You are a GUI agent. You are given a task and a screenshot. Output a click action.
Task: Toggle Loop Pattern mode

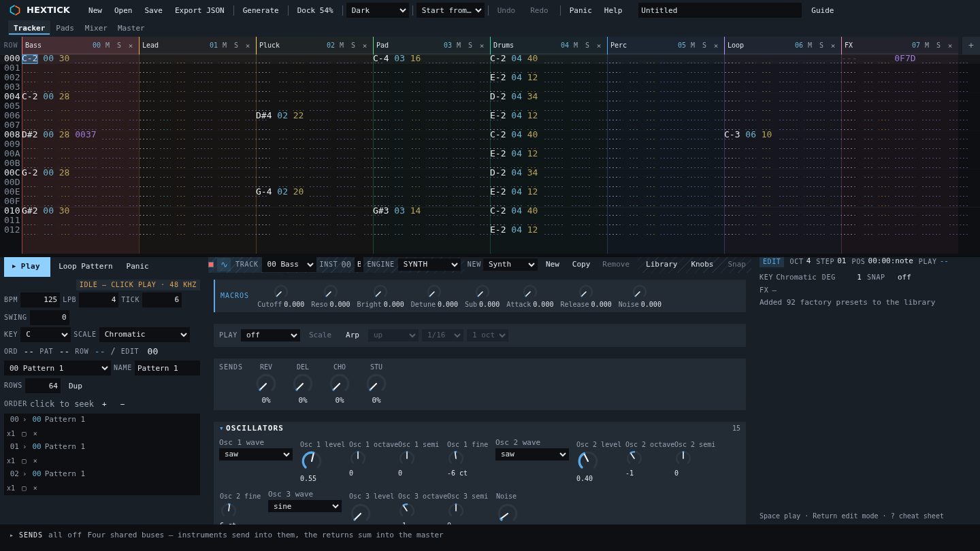pyautogui.click(x=86, y=266)
